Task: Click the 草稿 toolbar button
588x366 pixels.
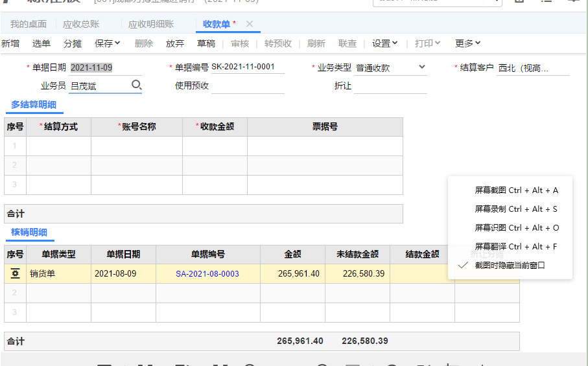Action: pyautogui.click(x=206, y=43)
